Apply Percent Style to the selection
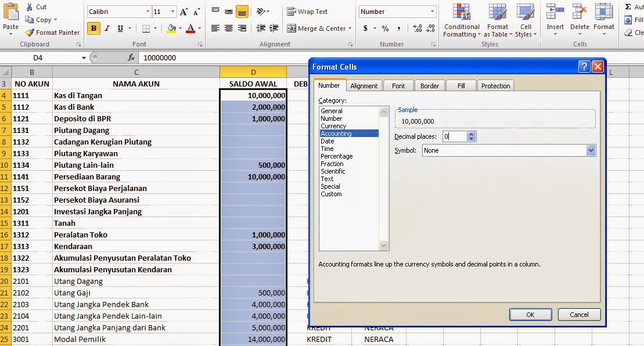The image size is (644, 346). (386, 28)
